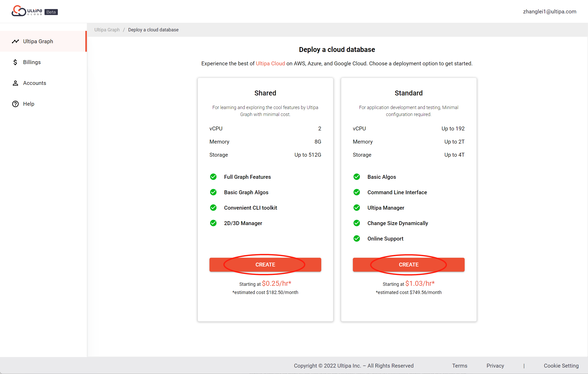Click the Standard plan title
Viewport: 588px width, 374px height.
(409, 93)
